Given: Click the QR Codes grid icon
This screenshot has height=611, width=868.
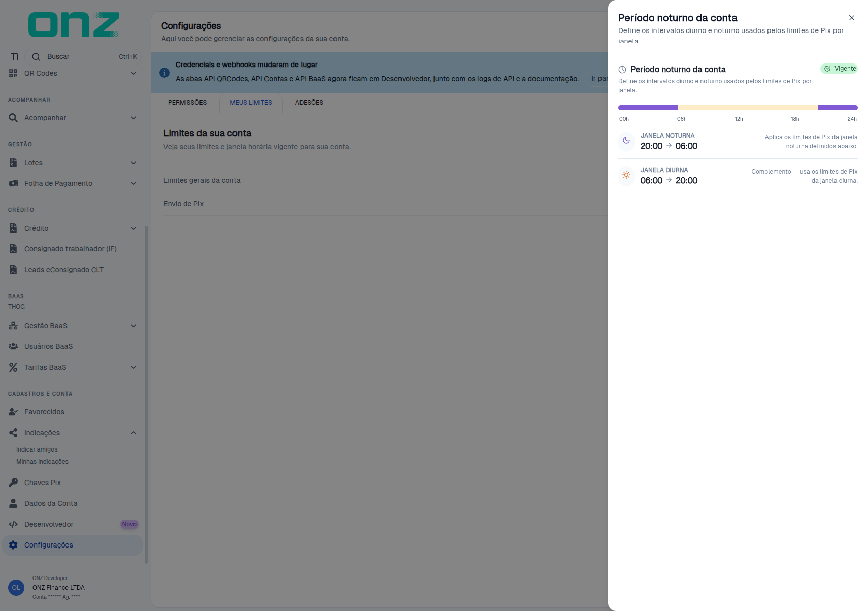Looking at the screenshot, I should point(13,73).
